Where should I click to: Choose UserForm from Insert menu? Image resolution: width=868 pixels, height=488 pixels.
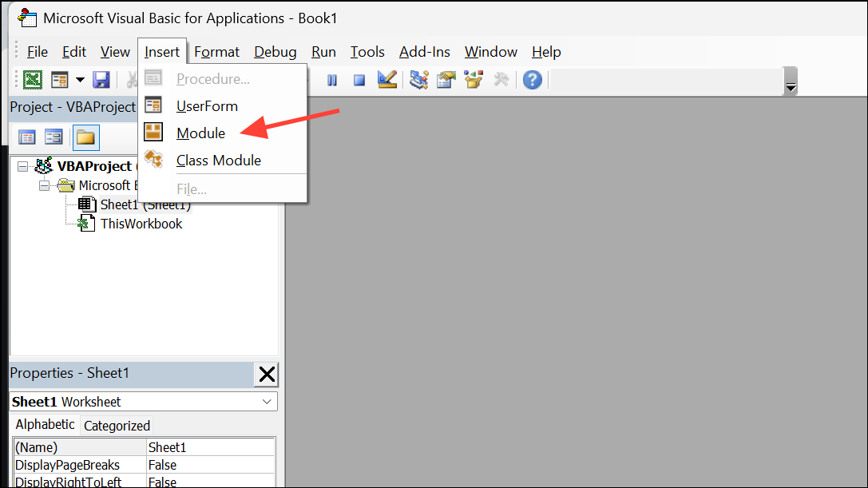click(223, 105)
